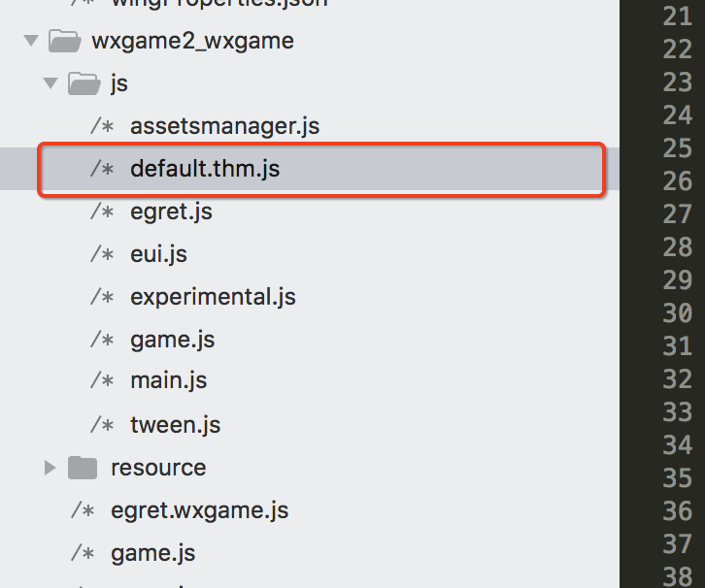Open eui.js in the sidebar

[x=158, y=254]
